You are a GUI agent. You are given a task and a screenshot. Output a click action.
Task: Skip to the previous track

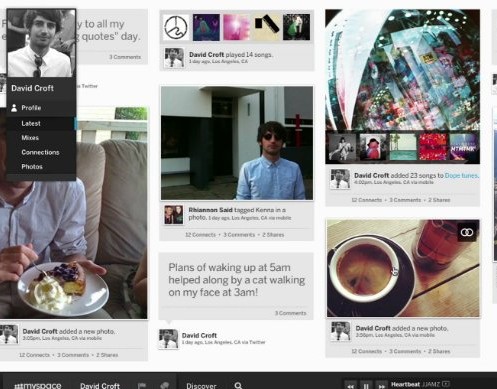coord(350,386)
